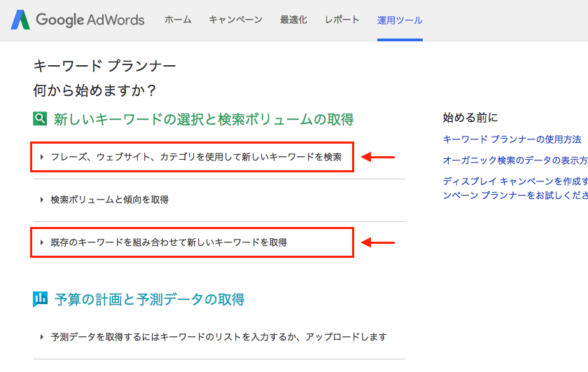Click 既存のキーワードを組み合わせて新しいキーワードを取得 row text
This screenshot has width=588, height=372.
(x=169, y=242)
